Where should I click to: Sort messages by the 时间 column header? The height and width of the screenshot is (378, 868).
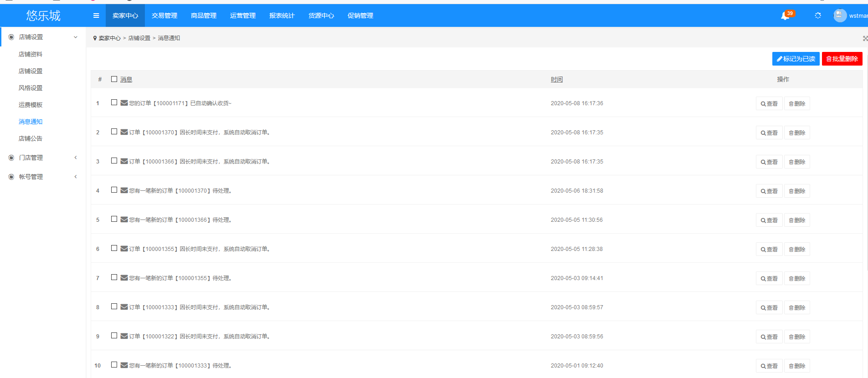556,79
